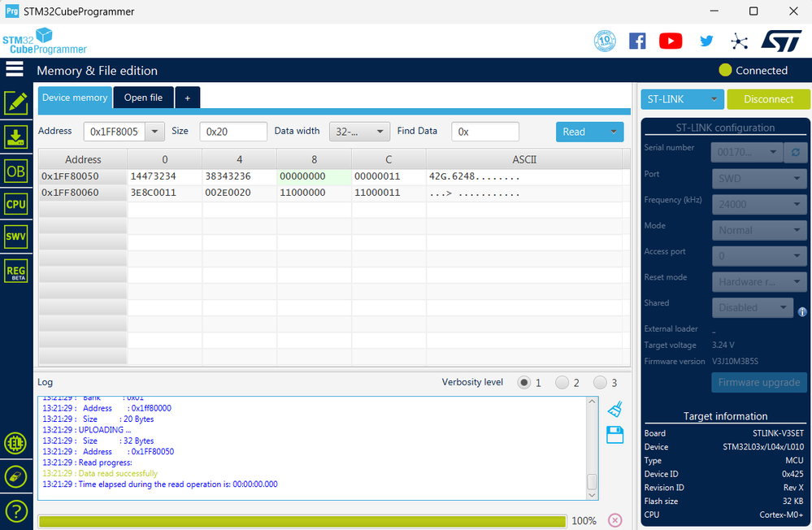Cancel the operation next to progress bar
Screen dimensions: 812x530
pyautogui.click(x=614, y=520)
